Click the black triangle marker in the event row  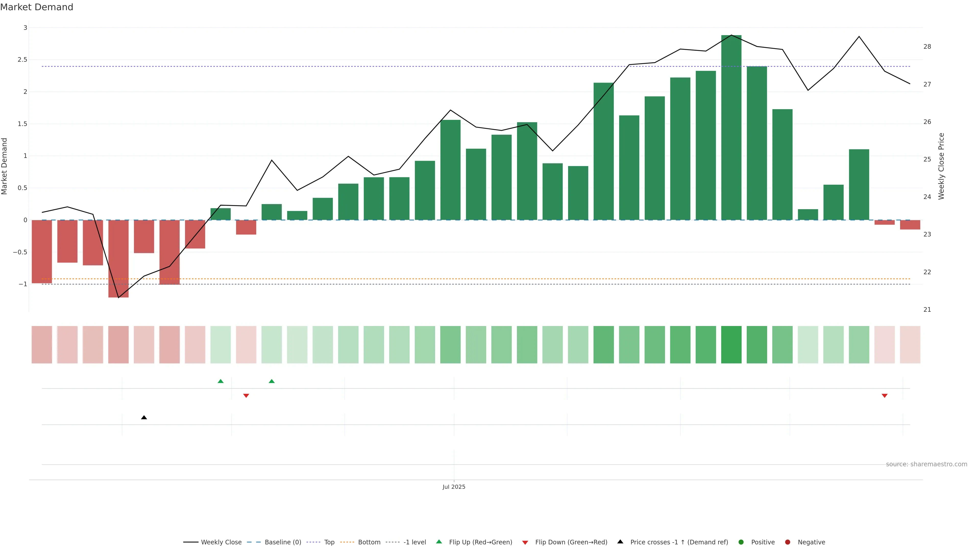[144, 418]
